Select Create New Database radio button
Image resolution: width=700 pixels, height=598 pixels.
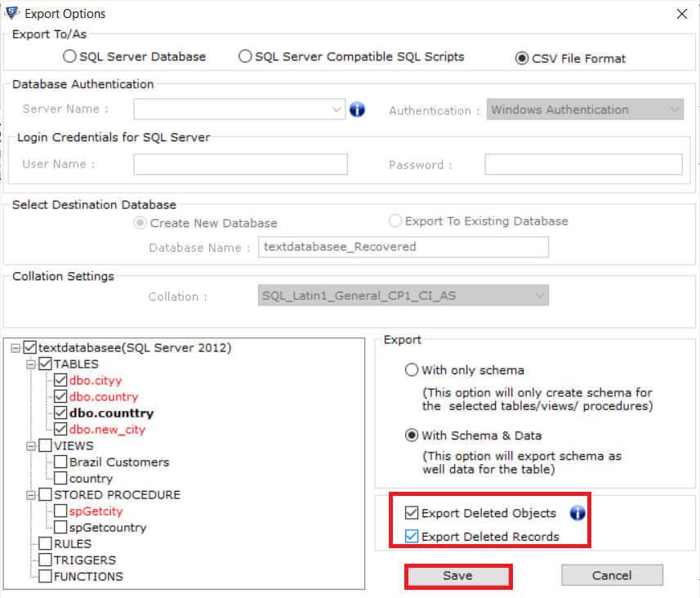(140, 222)
